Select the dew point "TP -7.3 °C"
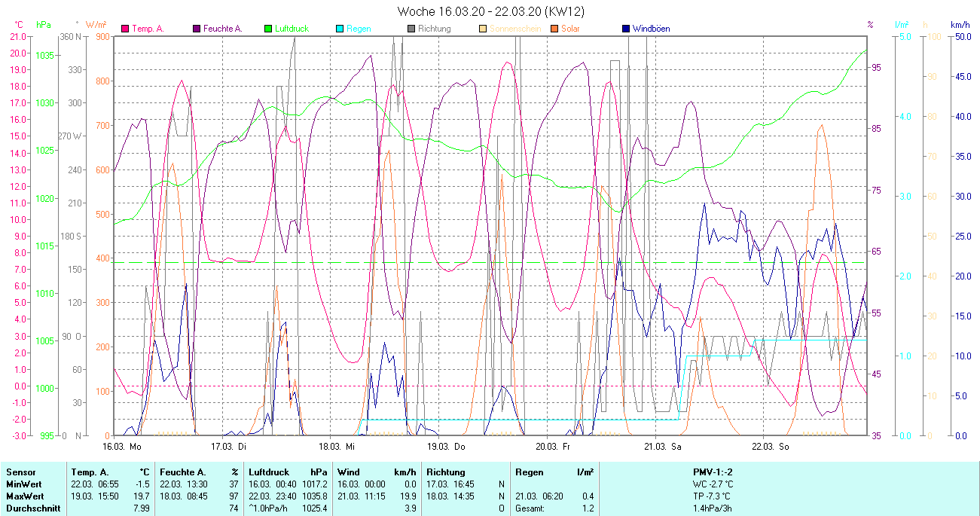Viewport: 980px width, 516px height. (x=713, y=496)
